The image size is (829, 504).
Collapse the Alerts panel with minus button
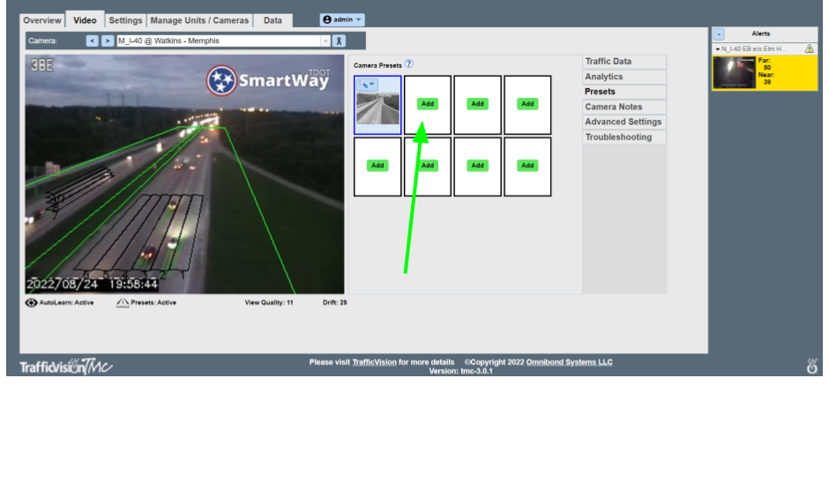pyautogui.click(x=719, y=34)
